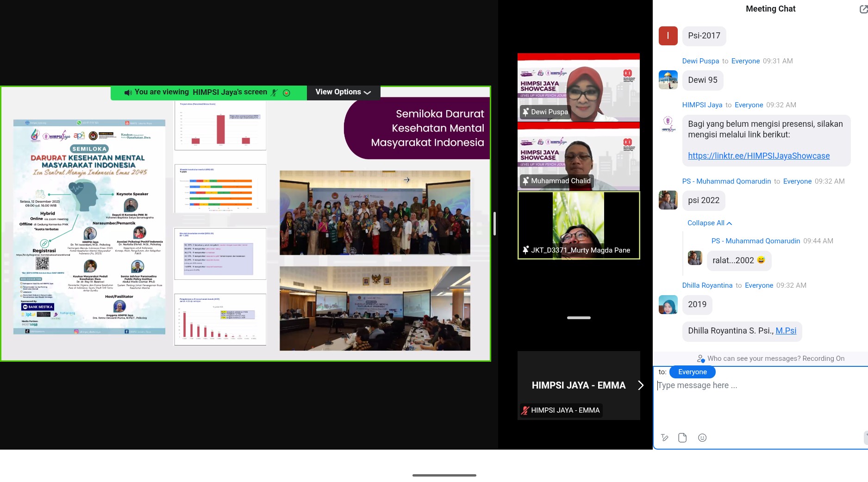
Task: Click the speaker icon in the sharing banner
Action: tap(128, 93)
